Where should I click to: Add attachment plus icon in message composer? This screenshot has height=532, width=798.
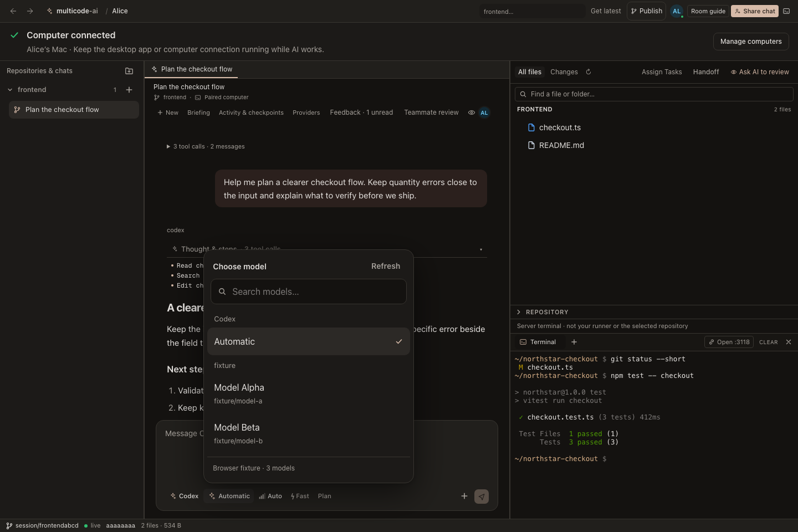click(x=464, y=496)
